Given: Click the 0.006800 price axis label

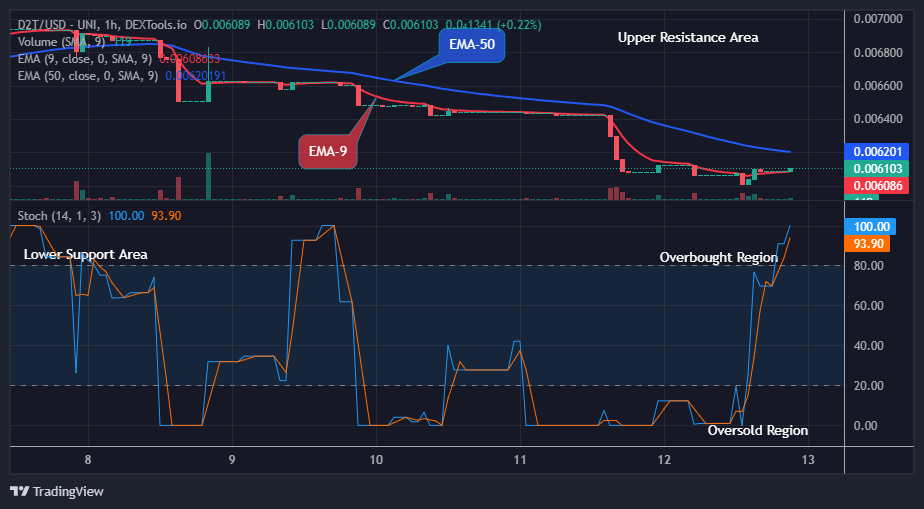Looking at the screenshot, I should pyautogui.click(x=878, y=52).
